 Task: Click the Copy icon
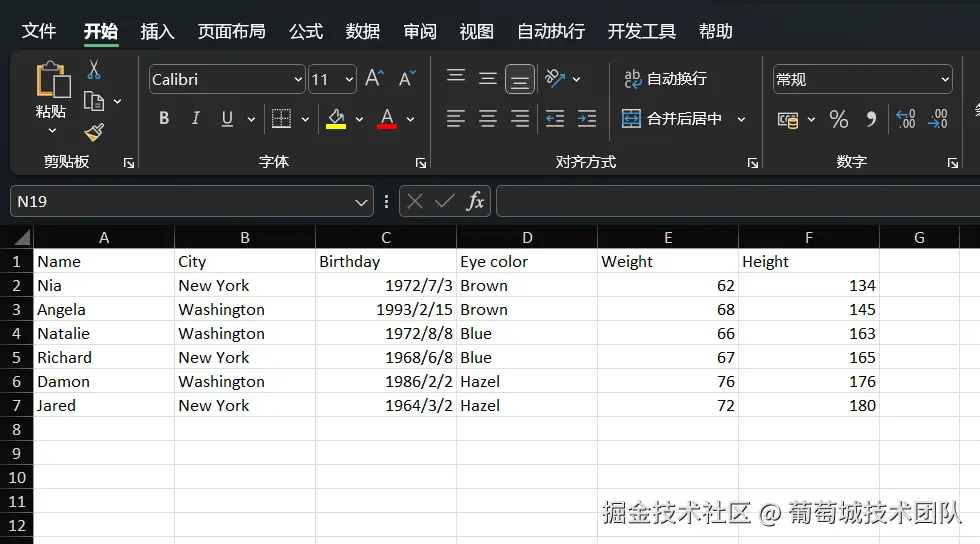pyautogui.click(x=94, y=101)
